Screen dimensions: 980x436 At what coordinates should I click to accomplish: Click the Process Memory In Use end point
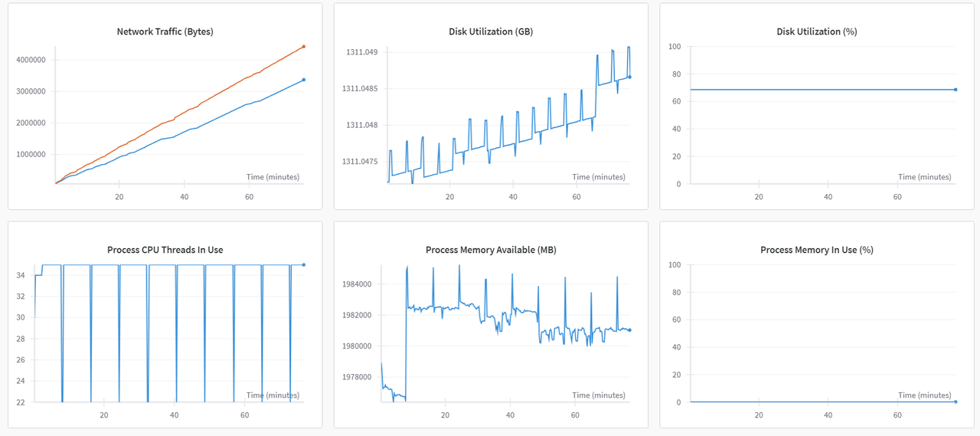(x=955, y=402)
